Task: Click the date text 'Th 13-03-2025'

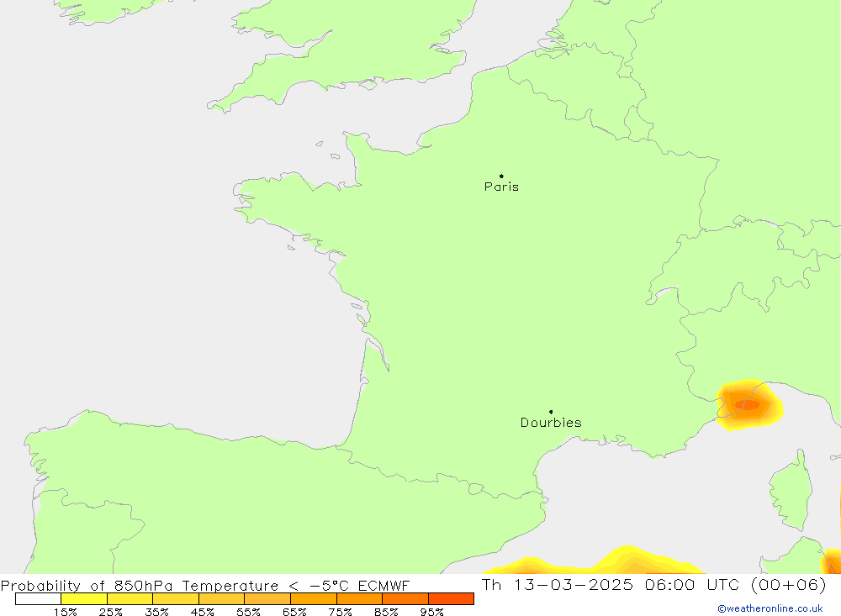Action: coord(558,584)
